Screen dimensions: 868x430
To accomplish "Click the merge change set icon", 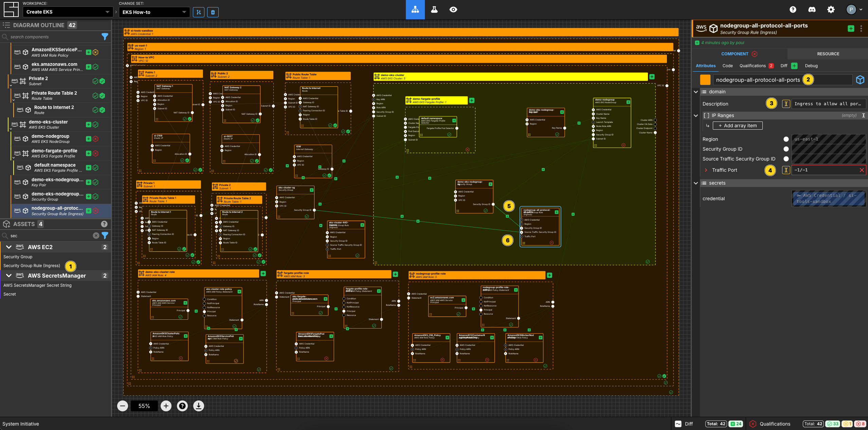I will click(199, 12).
